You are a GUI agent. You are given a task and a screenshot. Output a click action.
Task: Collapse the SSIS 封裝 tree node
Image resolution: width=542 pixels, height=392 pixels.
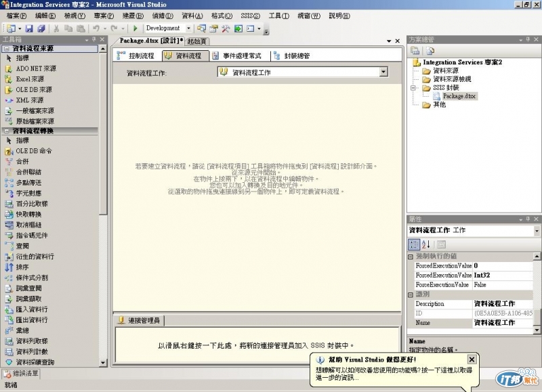[413, 88]
